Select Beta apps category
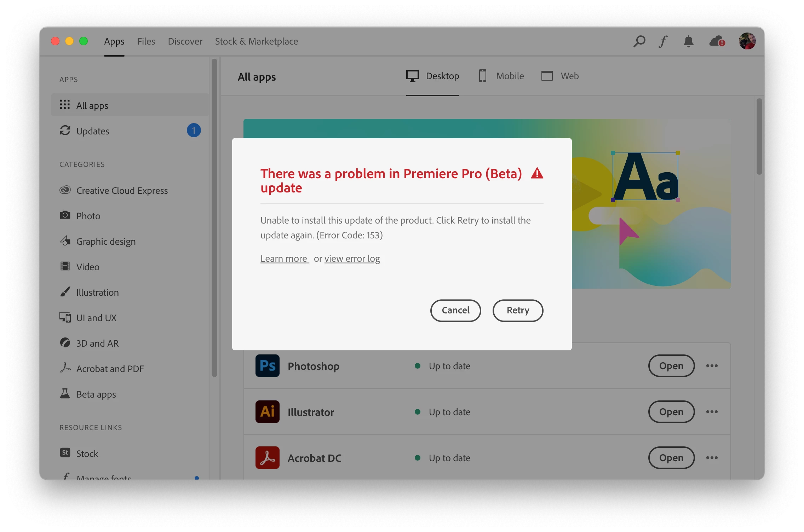804x532 pixels. (x=96, y=394)
